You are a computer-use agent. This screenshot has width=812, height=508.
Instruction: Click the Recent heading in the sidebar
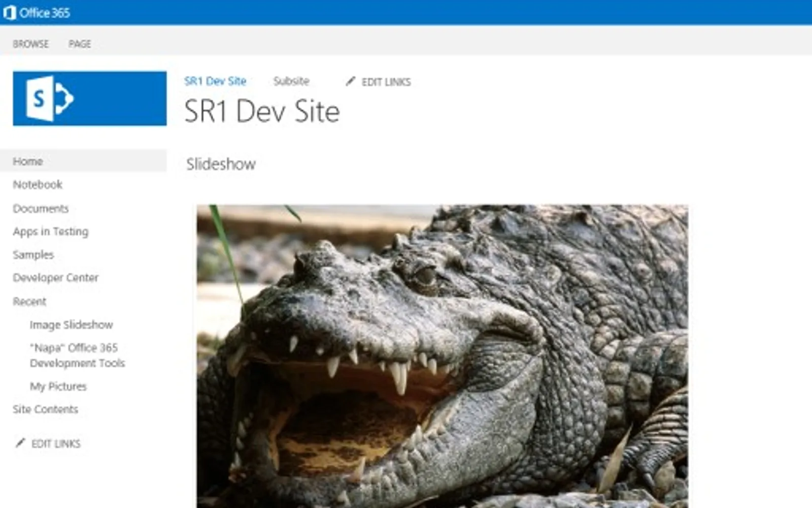point(29,302)
